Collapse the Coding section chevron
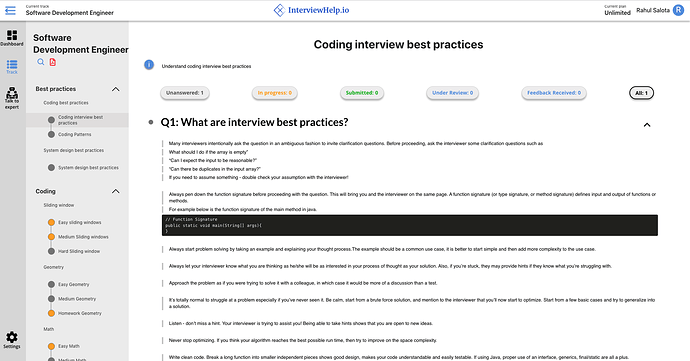The width and height of the screenshot is (690, 361). (116, 191)
